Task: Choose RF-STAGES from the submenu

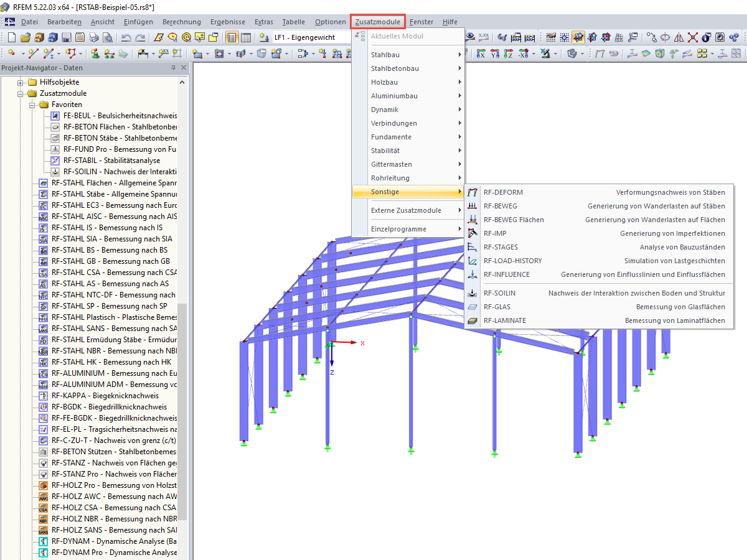Action: [x=599, y=247]
